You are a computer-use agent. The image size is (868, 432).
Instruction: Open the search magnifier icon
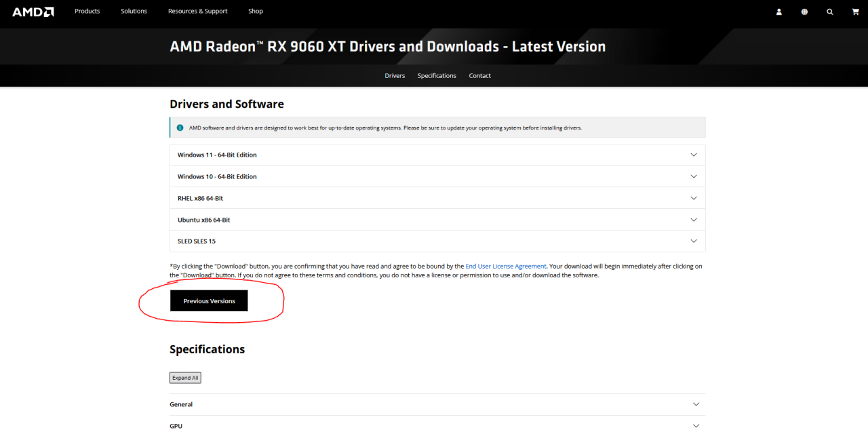pos(829,12)
